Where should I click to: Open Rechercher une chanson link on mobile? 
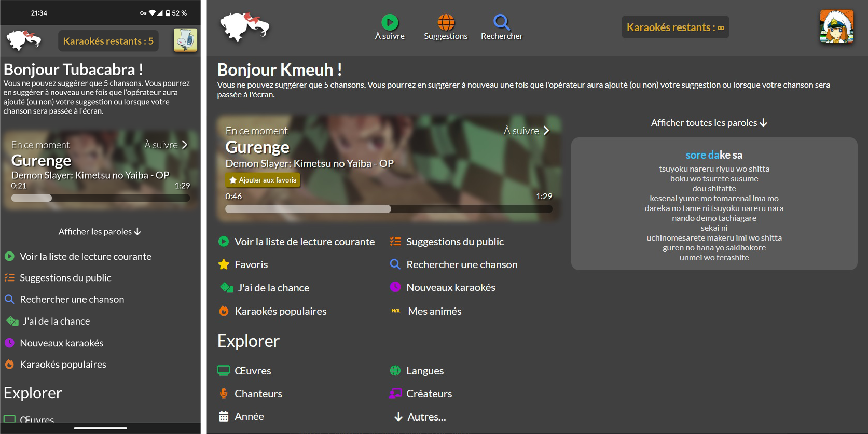pyautogui.click(x=64, y=299)
